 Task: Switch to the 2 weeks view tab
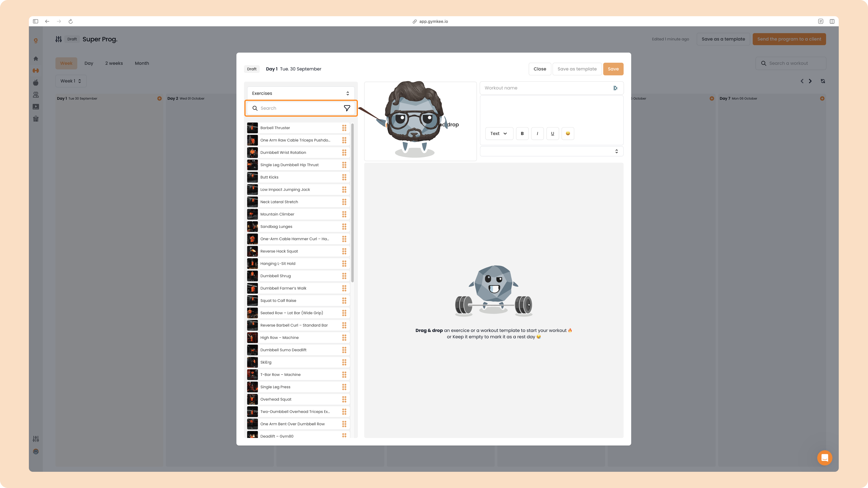[114, 63]
